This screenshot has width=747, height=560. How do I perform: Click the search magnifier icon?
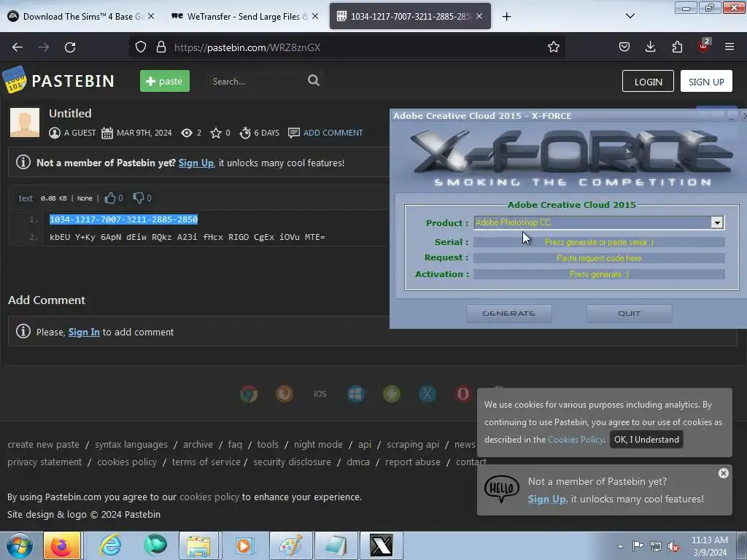(314, 80)
